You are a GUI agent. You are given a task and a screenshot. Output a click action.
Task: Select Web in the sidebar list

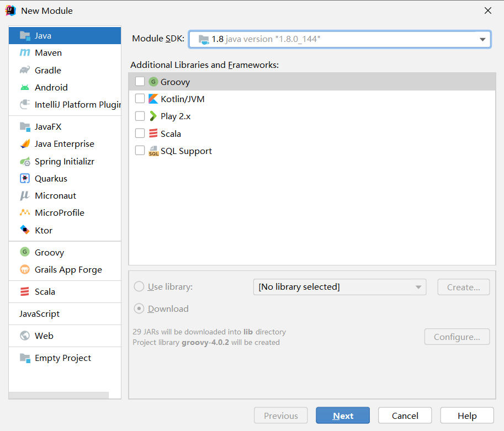tap(65, 336)
